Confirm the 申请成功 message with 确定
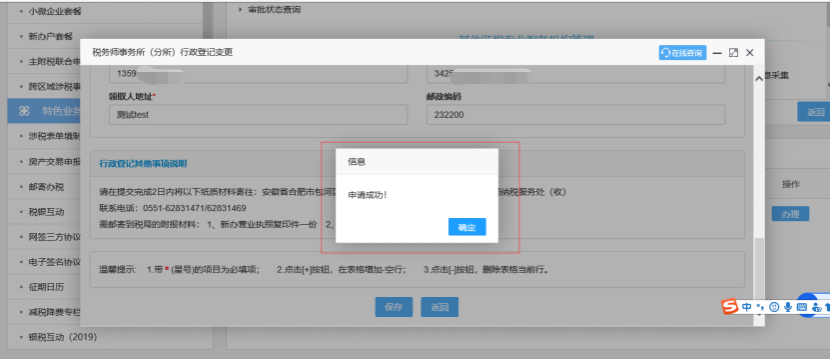The height and width of the screenshot is (360, 831). [467, 227]
